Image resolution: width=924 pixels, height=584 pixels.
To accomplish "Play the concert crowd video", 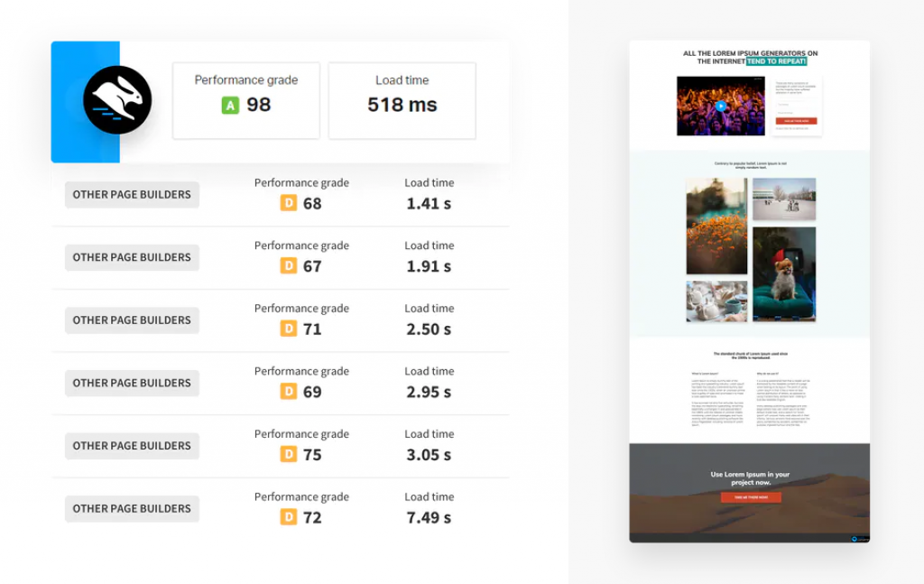I will [720, 106].
